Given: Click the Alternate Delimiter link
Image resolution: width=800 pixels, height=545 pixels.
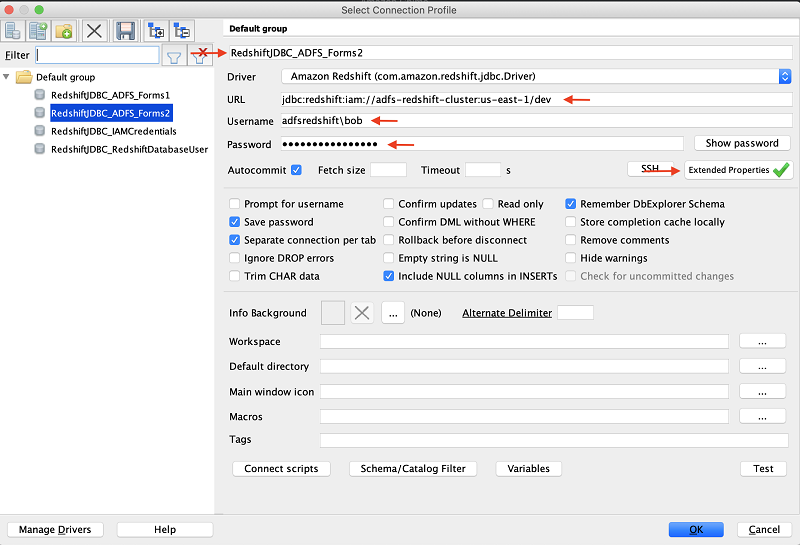Looking at the screenshot, I should pyautogui.click(x=507, y=313).
